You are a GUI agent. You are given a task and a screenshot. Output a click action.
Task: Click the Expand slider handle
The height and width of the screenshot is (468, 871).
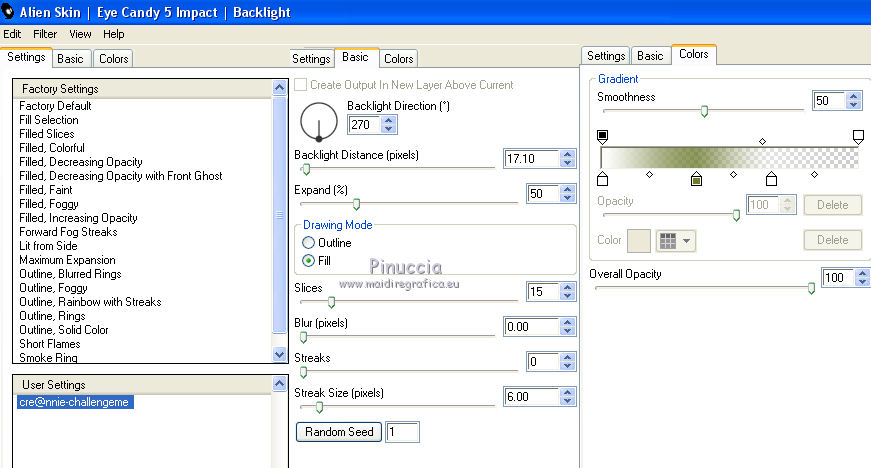[357, 204]
